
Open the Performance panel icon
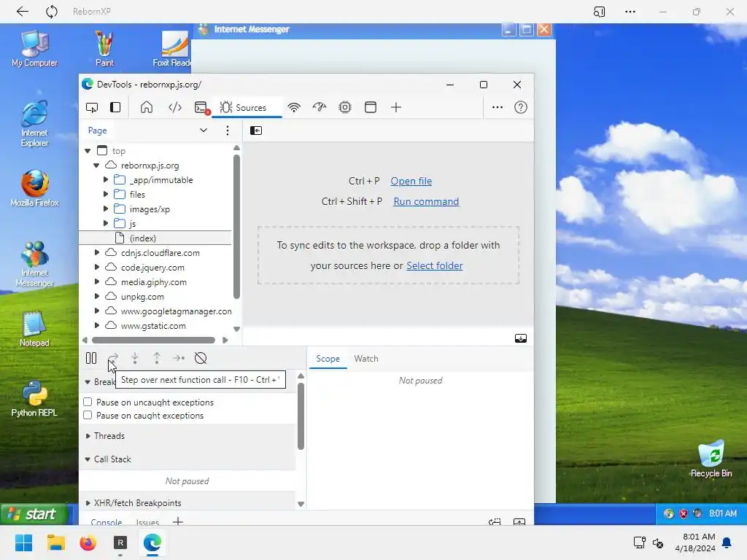click(x=320, y=108)
